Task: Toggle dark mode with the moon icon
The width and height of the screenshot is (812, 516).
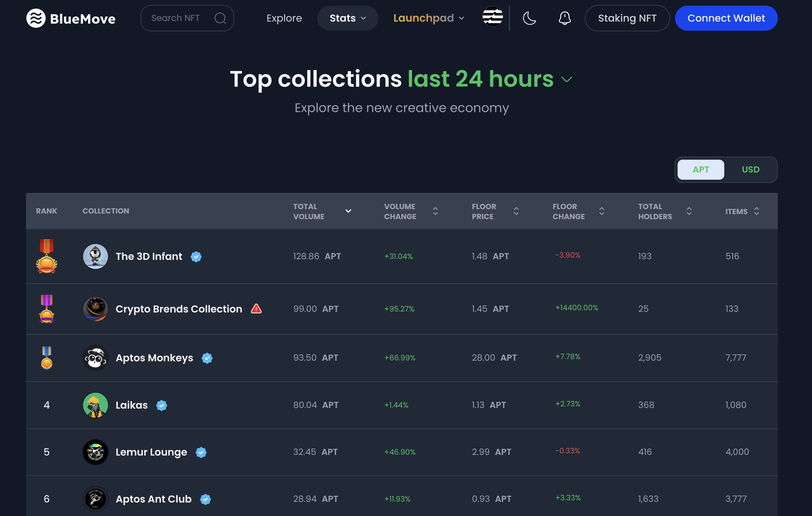Action: click(529, 18)
